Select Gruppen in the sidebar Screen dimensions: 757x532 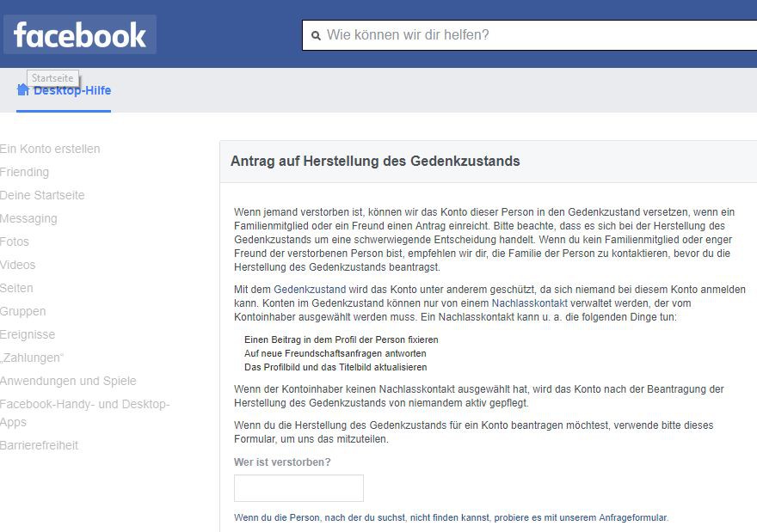click(23, 311)
